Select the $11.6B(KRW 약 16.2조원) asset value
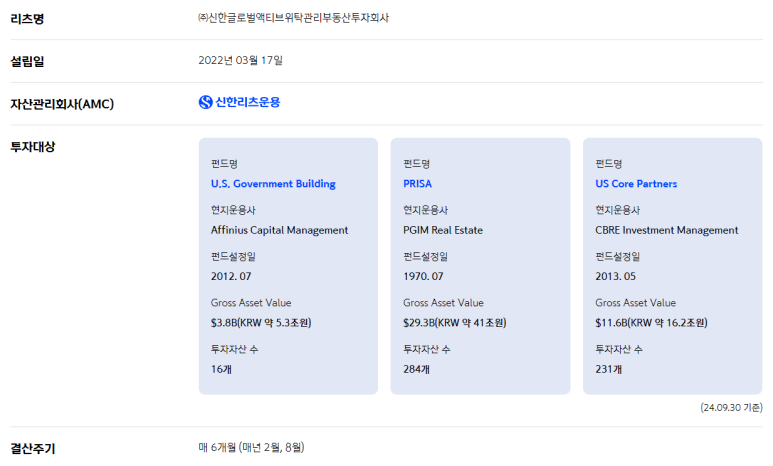The width and height of the screenshot is (773, 466). pos(651,323)
